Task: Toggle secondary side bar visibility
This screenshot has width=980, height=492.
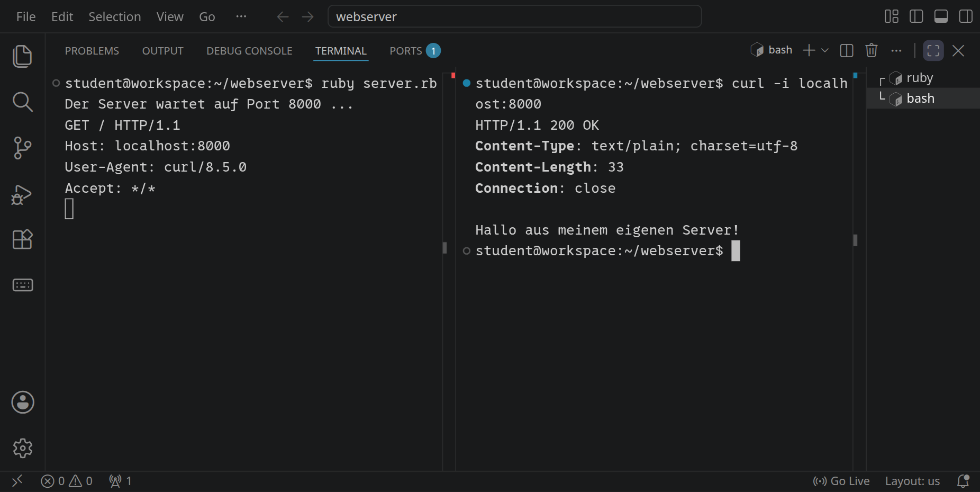Action: [x=966, y=16]
